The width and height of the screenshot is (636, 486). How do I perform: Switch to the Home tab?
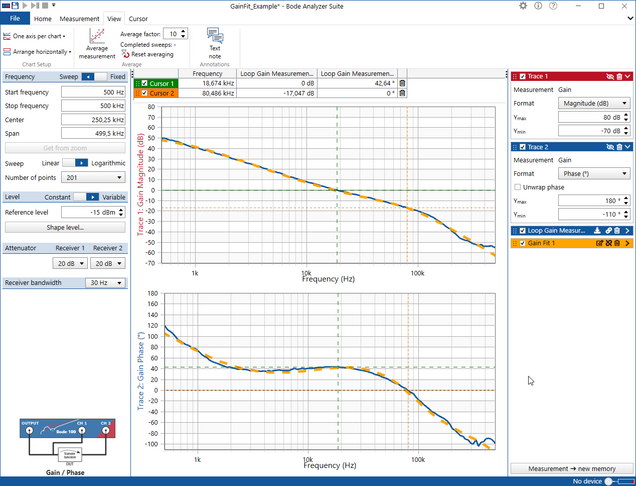pyautogui.click(x=43, y=19)
